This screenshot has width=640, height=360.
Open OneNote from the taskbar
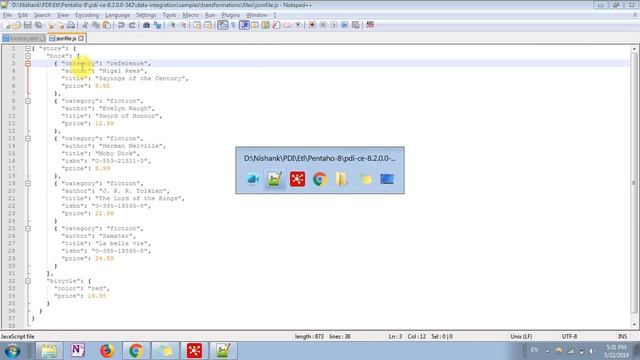78,351
